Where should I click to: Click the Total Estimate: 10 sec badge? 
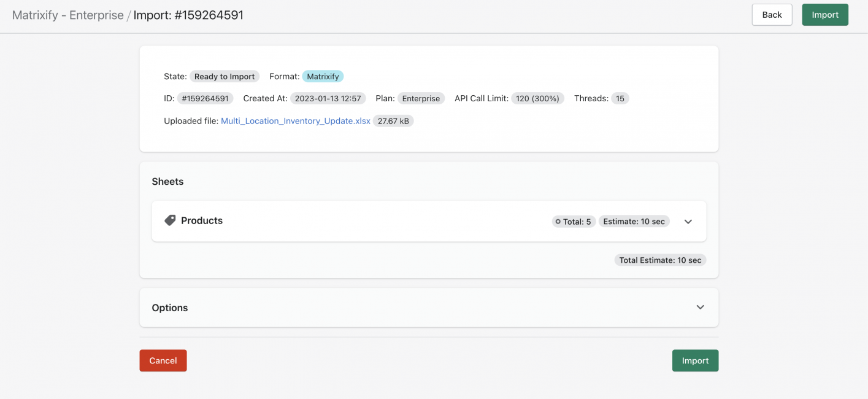pyautogui.click(x=659, y=260)
